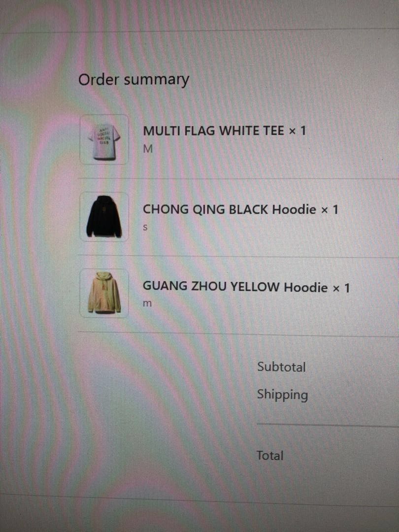Click the yellow hoodie product thumbnail
399x532 pixels.
pos(104,293)
